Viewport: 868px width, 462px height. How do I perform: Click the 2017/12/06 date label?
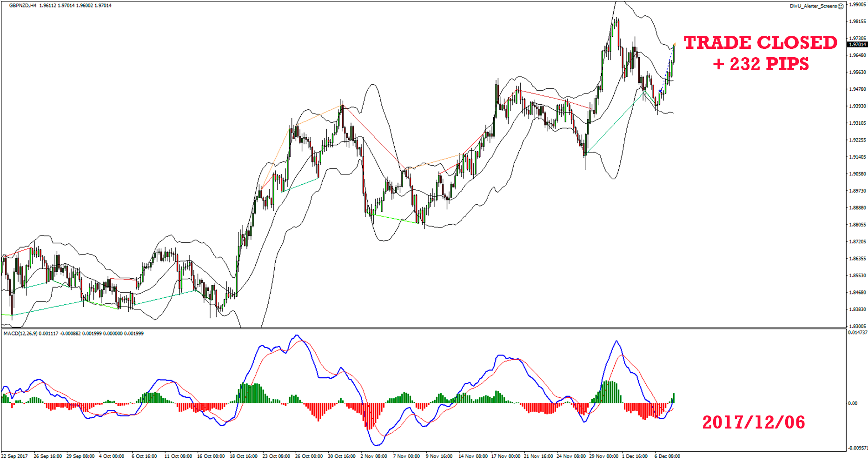[753, 422]
